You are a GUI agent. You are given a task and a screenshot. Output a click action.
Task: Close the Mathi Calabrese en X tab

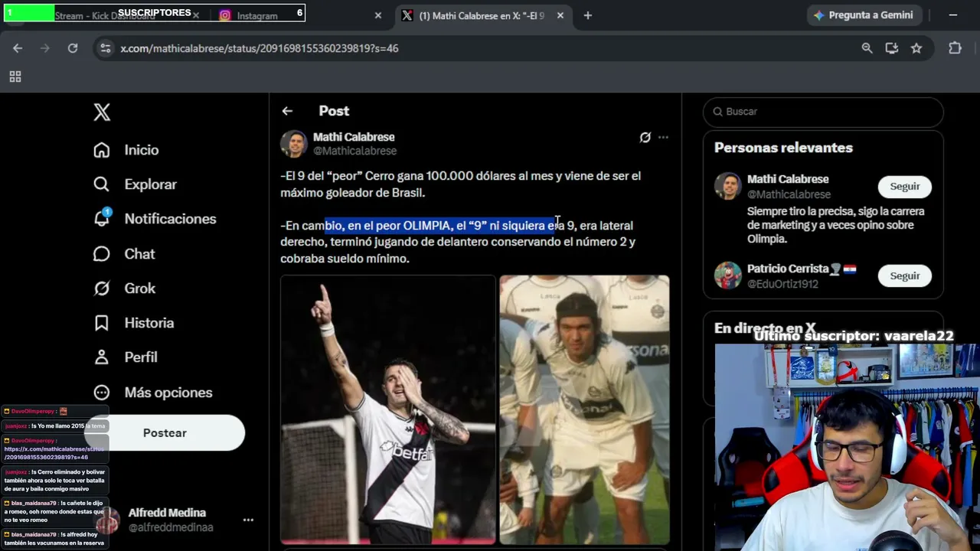[x=560, y=15]
